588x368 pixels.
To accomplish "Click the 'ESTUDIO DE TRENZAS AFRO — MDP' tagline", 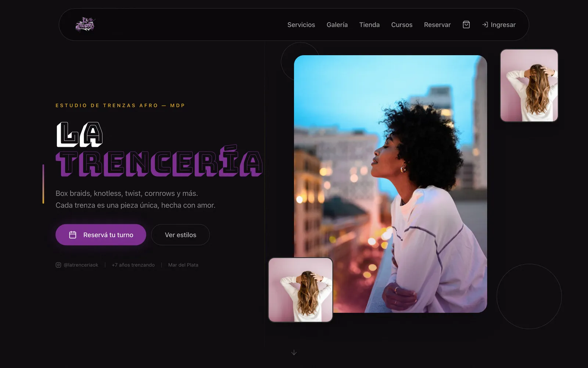I will pyautogui.click(x=120, y=106).
